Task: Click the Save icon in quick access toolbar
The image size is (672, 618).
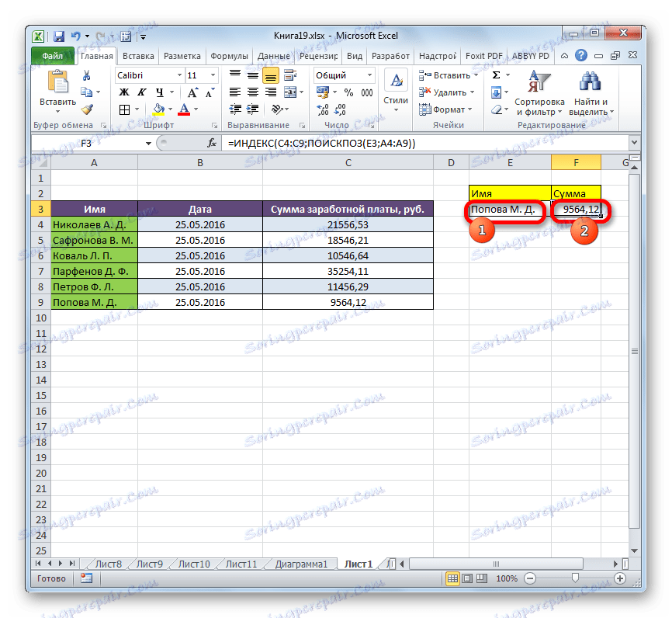Action: tap(58, 36)
